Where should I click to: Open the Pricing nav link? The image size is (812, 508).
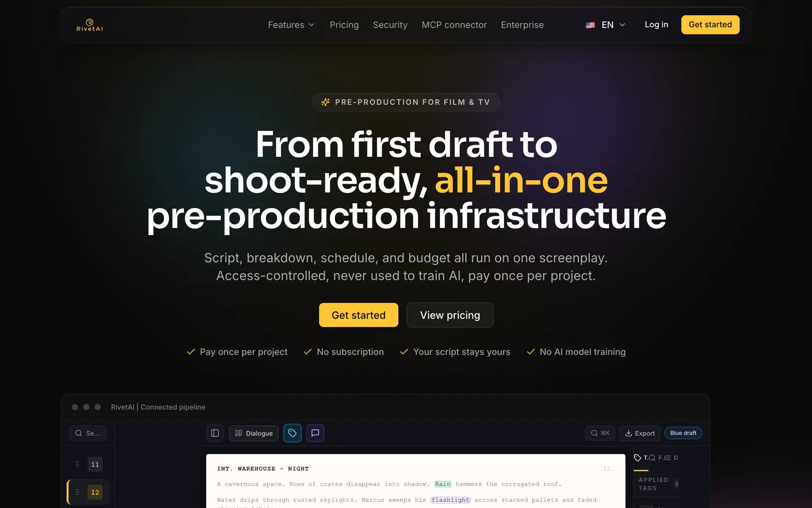click(344, 25)
